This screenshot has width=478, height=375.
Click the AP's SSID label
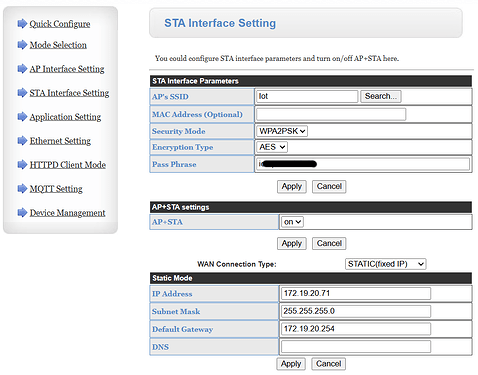pyautogui.click(x=170, y=97)
